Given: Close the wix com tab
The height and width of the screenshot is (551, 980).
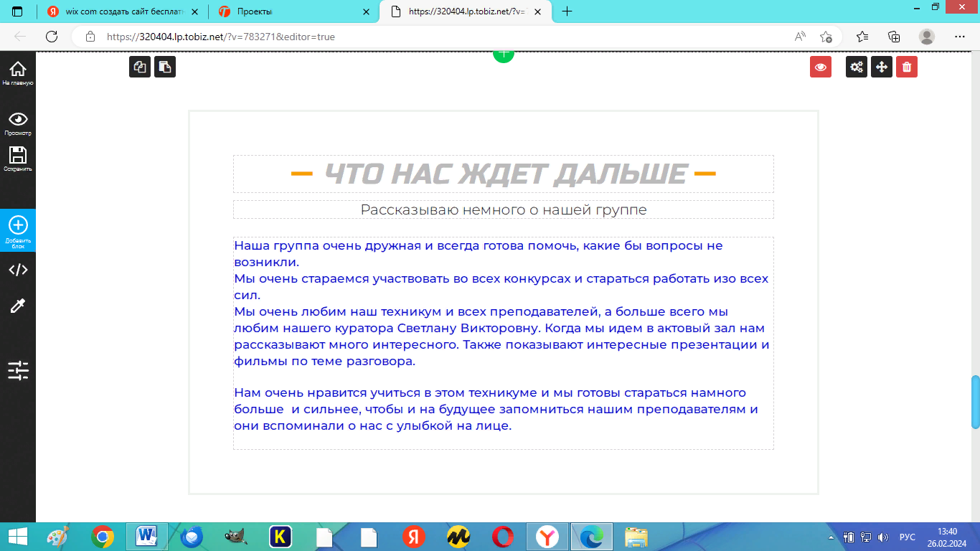Looking at the screenshot, I should click(x=194, y=11).
